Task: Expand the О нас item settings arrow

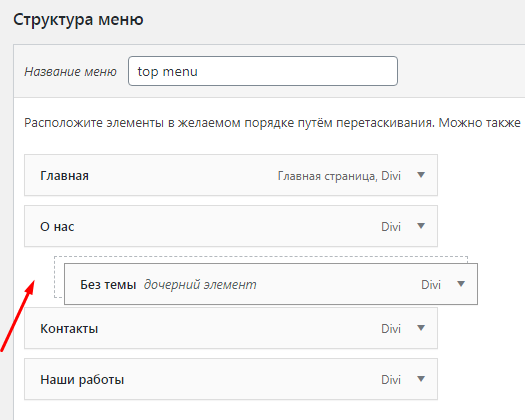Action: [421, 226]
